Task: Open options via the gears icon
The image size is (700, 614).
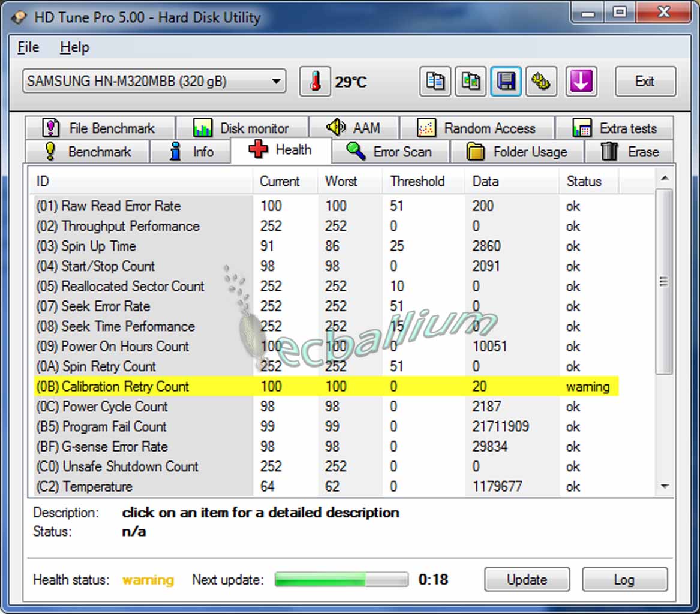Action: [x=541, y=81]
